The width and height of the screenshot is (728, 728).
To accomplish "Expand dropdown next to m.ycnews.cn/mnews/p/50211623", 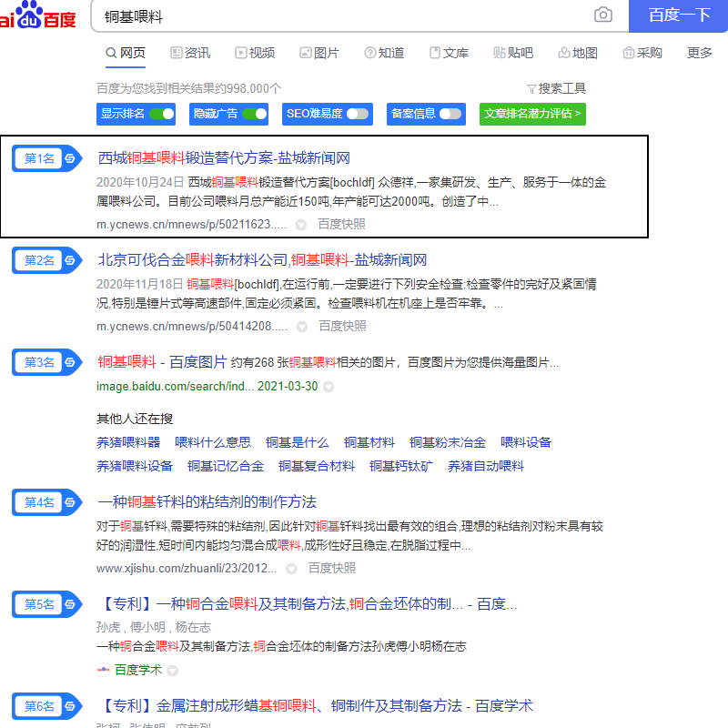I will click(x=301, y=225).
